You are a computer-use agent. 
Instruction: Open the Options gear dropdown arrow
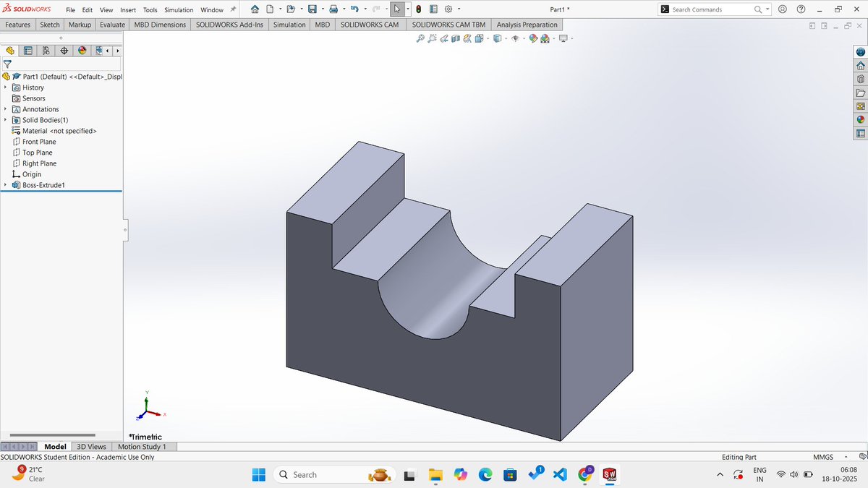459,9
